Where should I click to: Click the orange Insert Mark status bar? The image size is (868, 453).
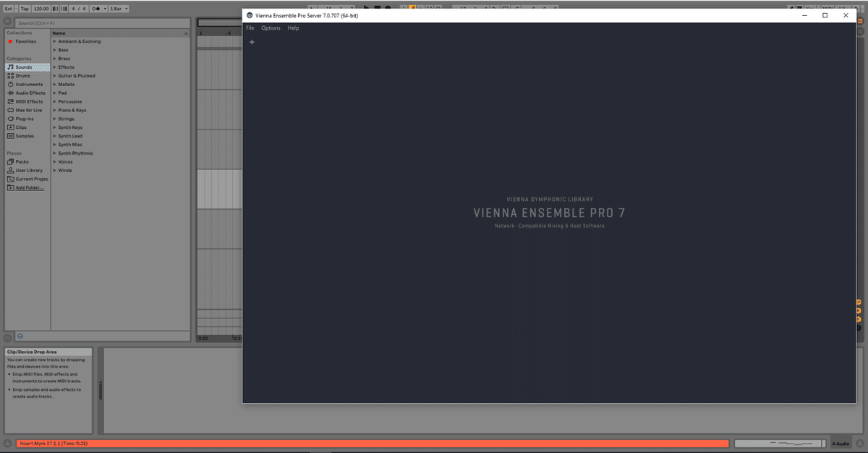click(x=373, y=444)
